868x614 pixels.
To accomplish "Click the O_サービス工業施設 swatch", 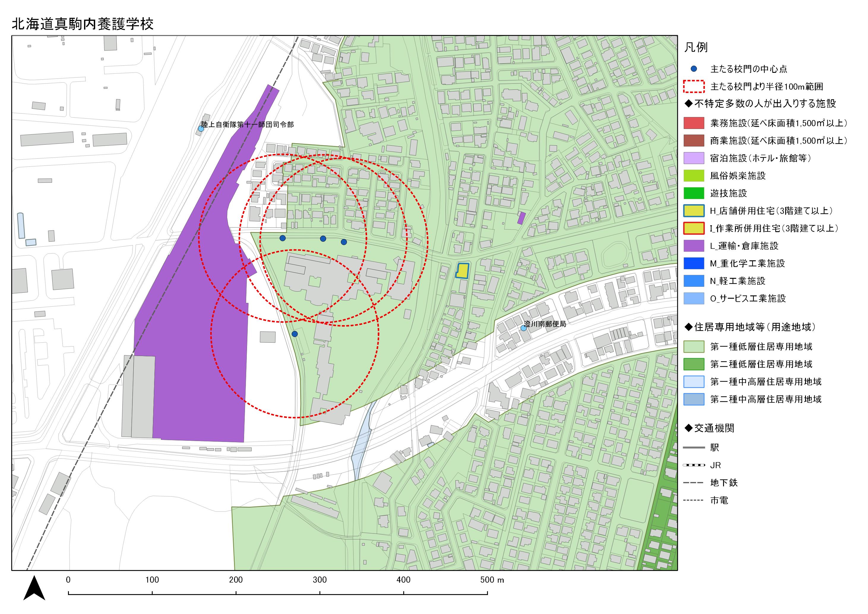I will (x=694, y=298).
